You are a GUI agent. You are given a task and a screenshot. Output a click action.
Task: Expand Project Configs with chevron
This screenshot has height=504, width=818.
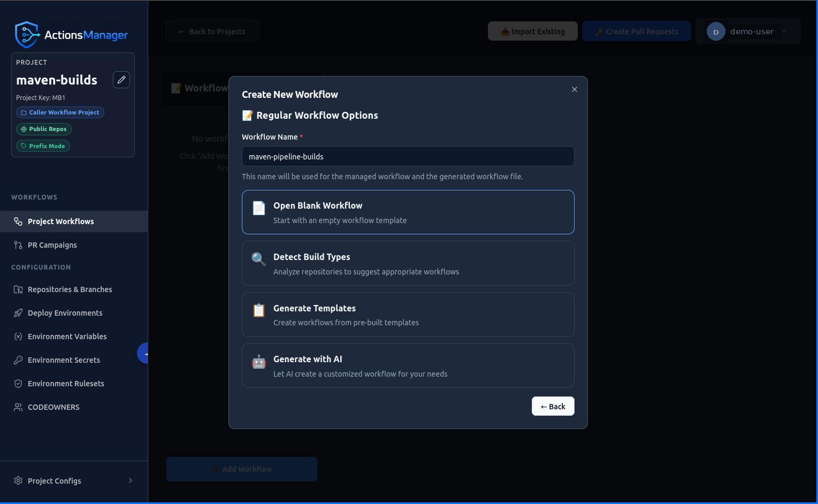(x=131, y=480)
